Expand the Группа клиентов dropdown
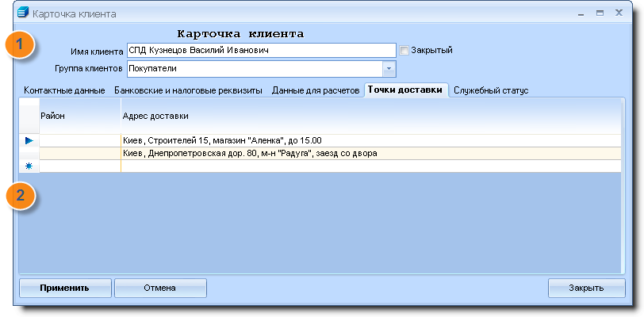The width and height of the screenshot is (644, 317). point(389,68)
